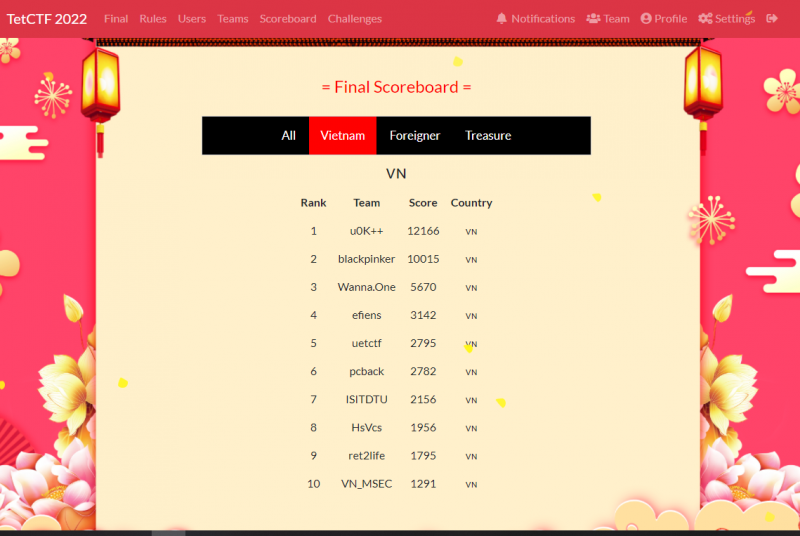Image resolution: width=800 pixels, height=536 pixels.
Task: Go to the Rules page
Action: click(x=153, y=19)
